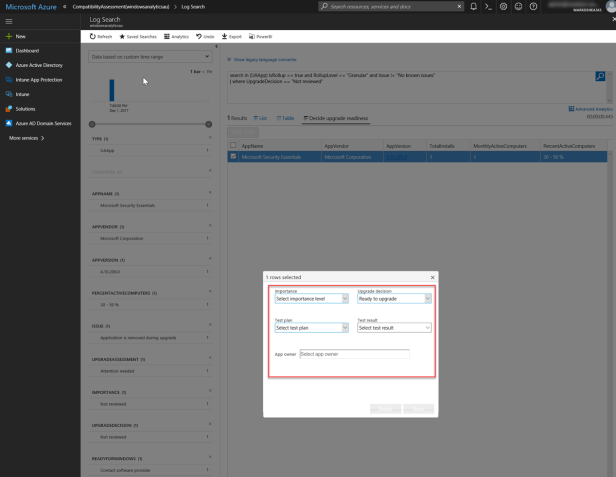Toggle the select-all checkbox in the table header

pos(233,145)
